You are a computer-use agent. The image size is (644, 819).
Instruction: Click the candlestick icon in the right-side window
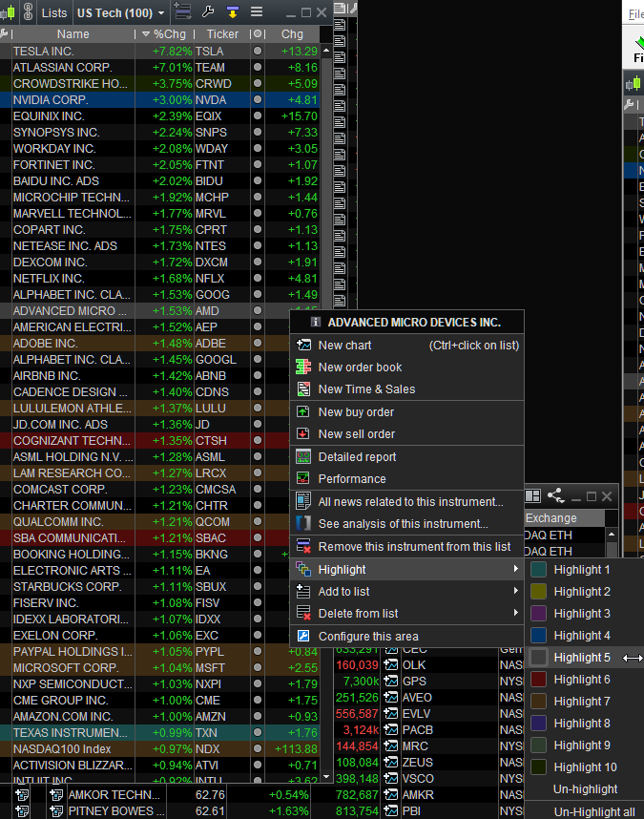pos(634,83)
